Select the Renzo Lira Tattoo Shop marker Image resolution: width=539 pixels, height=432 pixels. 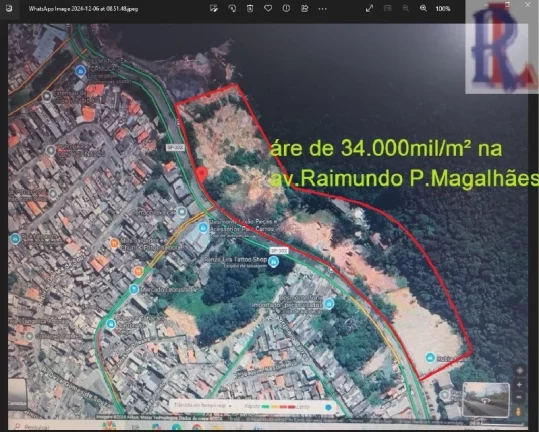pos(273,262)
